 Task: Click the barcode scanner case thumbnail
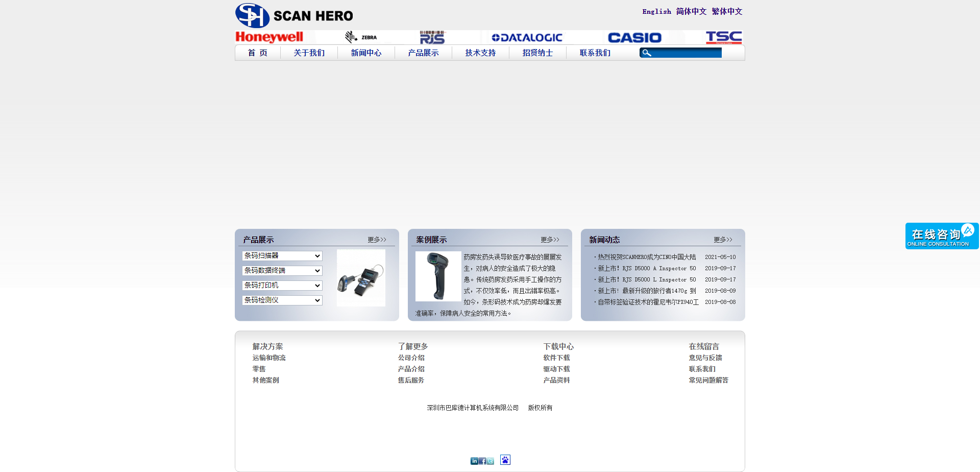[438, 276]
